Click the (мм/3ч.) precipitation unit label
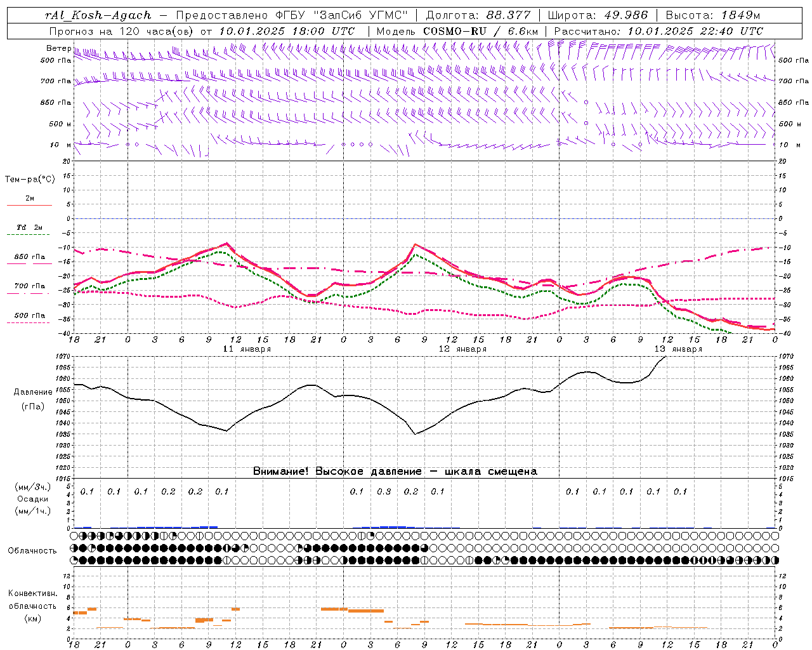This screenshot has width=812, height=650. (33, 487)
